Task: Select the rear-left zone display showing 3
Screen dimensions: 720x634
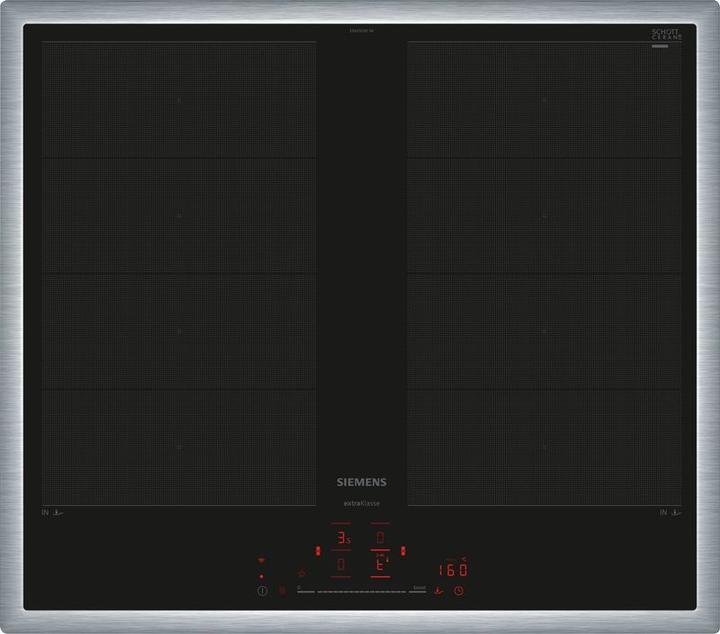Action: click(342, 538)
